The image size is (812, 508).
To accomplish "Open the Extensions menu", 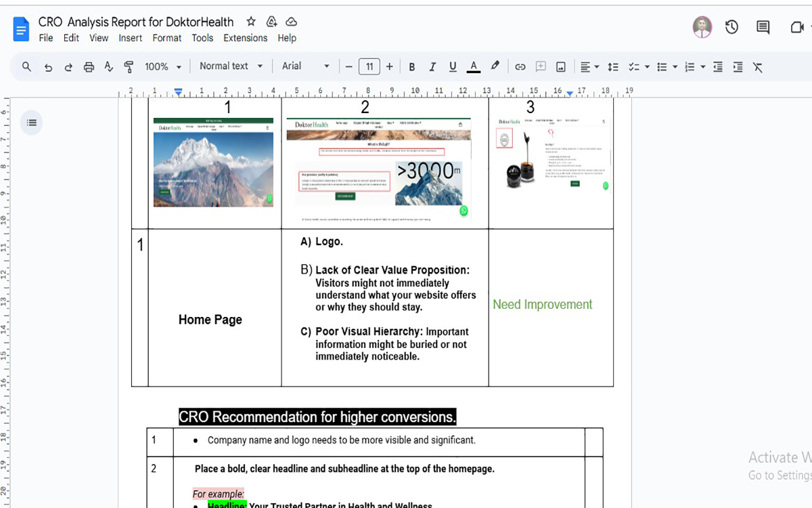I will 245,38.
